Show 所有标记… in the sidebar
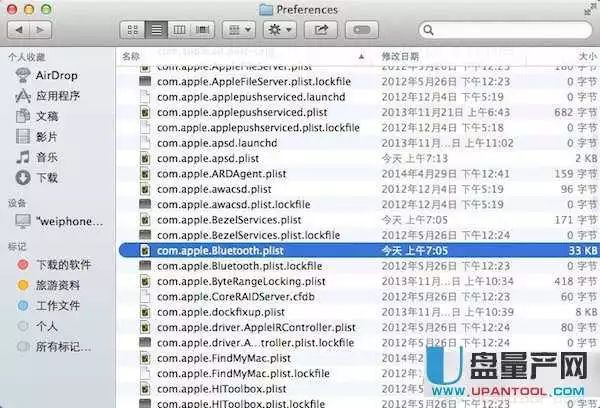Screen dimensions: 600x408 coord(54,347)
